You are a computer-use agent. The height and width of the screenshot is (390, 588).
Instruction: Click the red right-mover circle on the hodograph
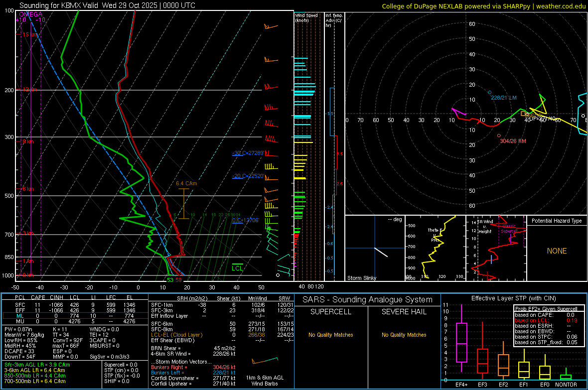point(499,136)
